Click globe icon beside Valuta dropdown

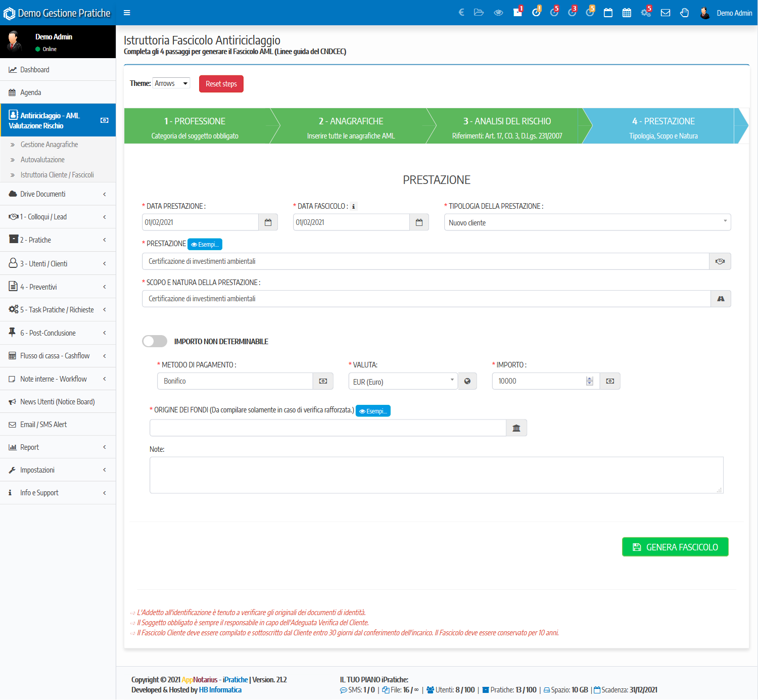467,381
